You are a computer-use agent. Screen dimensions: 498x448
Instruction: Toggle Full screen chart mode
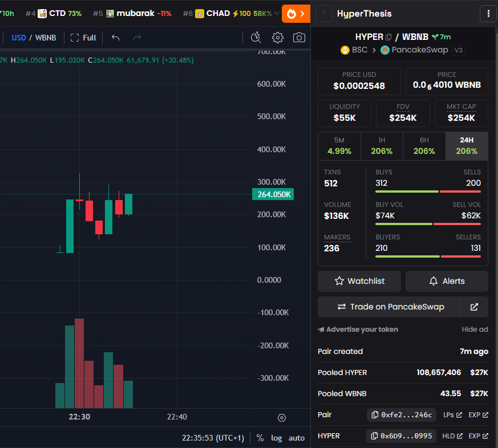(83, 38)
